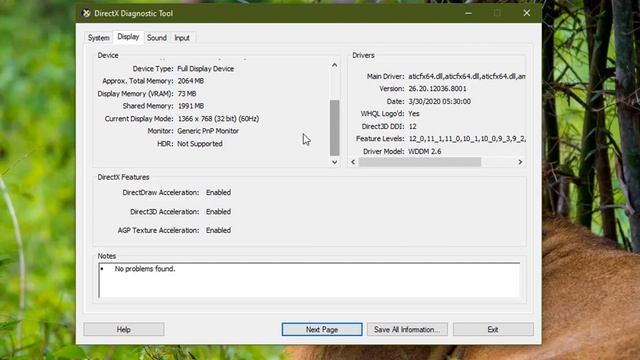The width and height of the screenshot is (640, 360).
Task: Click the '2064 MB' total memory value
Action: (191, 81)
